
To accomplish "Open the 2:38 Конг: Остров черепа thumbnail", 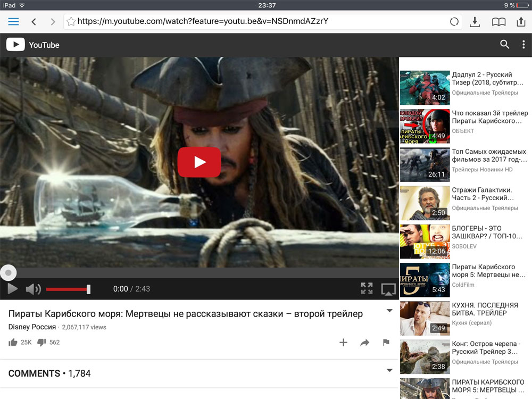I will 425,356.
